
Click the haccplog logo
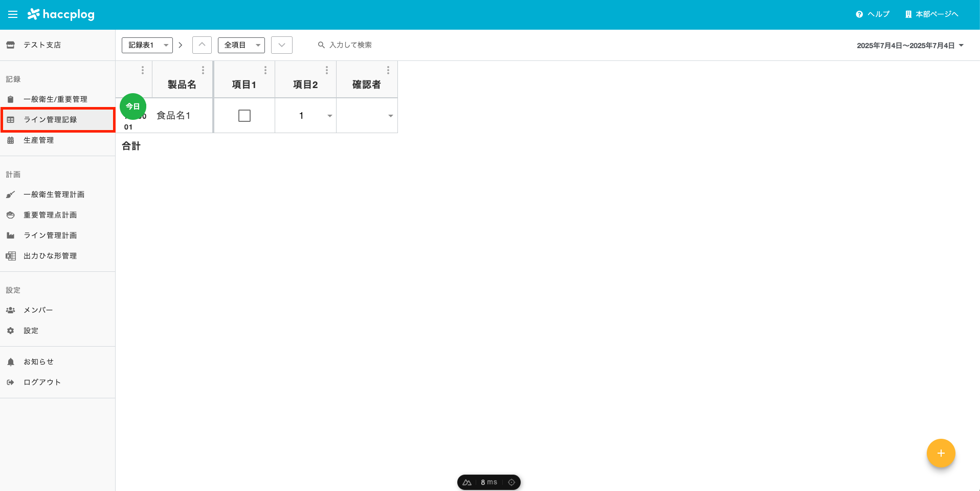tap(61, 14)
